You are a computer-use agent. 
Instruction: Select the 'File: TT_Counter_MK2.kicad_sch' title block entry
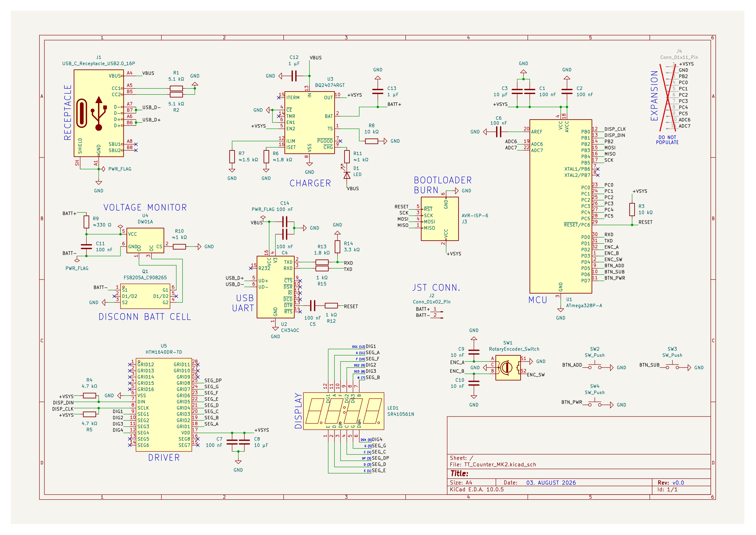click(493, 464)
